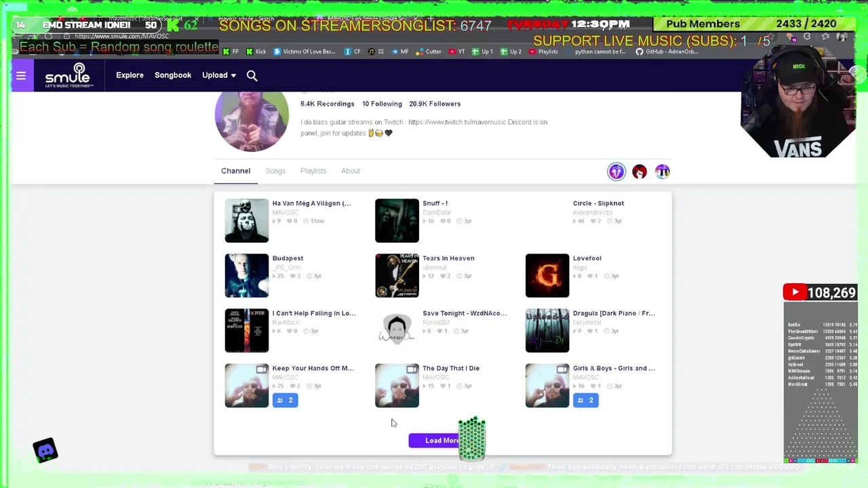View the 10 Following list

pyautogui.click(x=382, y=104)
